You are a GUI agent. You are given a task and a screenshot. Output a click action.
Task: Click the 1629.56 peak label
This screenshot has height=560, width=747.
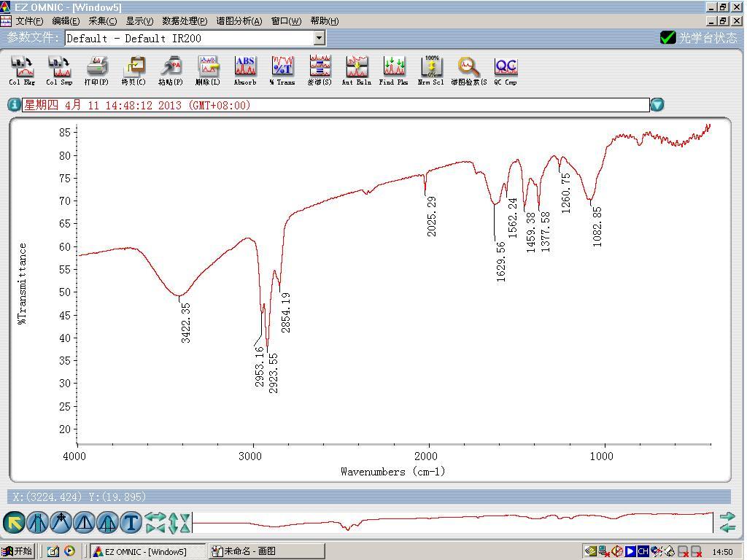[501, 262]
